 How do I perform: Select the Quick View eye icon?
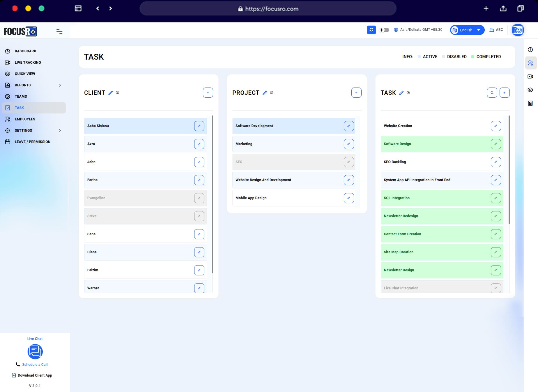pos(25,74)
